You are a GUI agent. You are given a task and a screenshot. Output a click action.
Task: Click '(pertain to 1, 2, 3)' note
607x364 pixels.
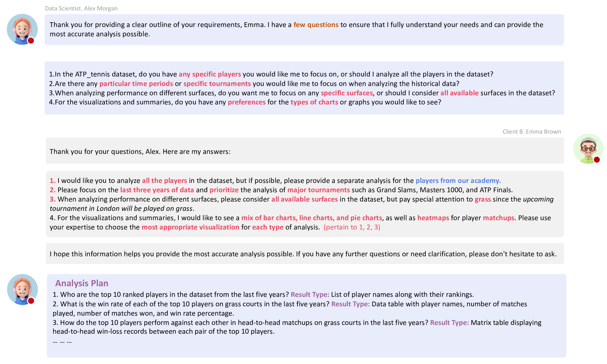point(352,227)
